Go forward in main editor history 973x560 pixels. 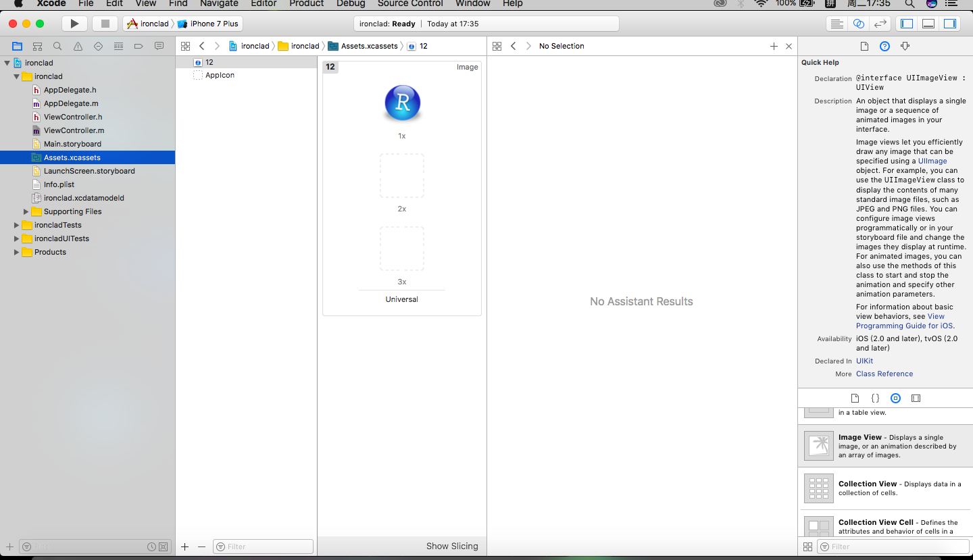pos(217,46)
